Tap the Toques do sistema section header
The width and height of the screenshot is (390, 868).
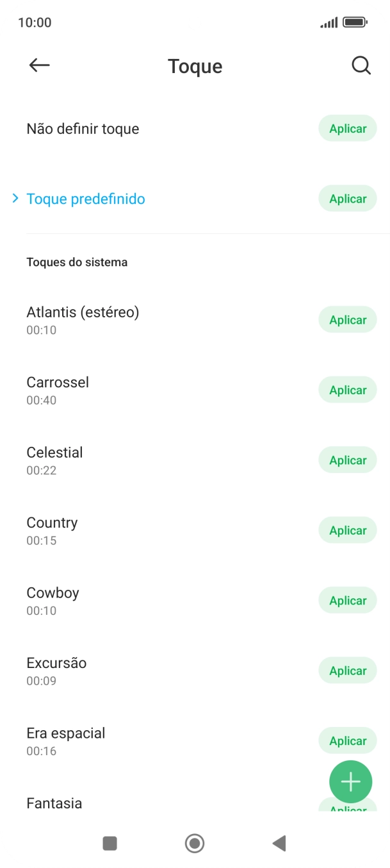(77, 262)
